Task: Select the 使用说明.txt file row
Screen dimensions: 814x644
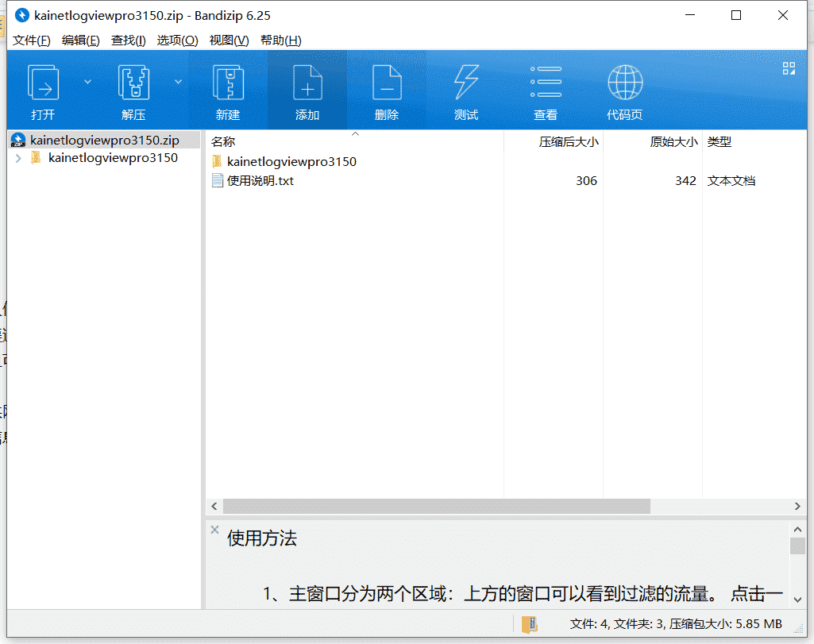Action: click(x=260, y=180)
